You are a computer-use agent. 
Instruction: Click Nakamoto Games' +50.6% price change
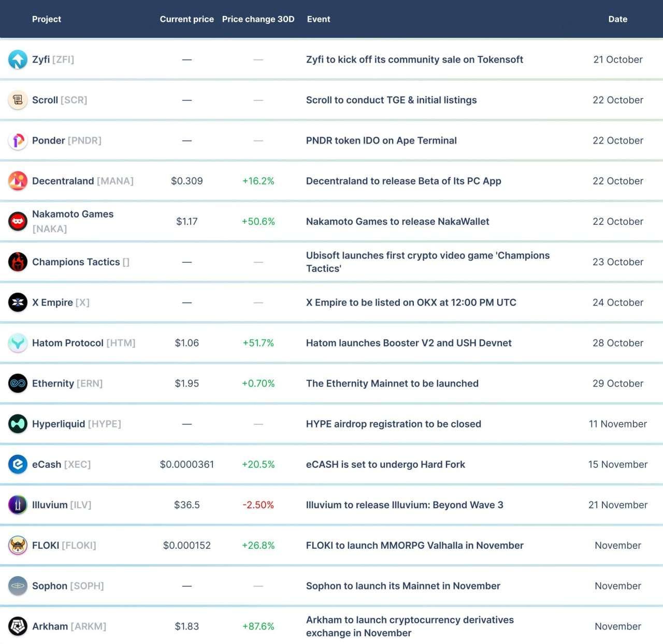pos(258,221)
